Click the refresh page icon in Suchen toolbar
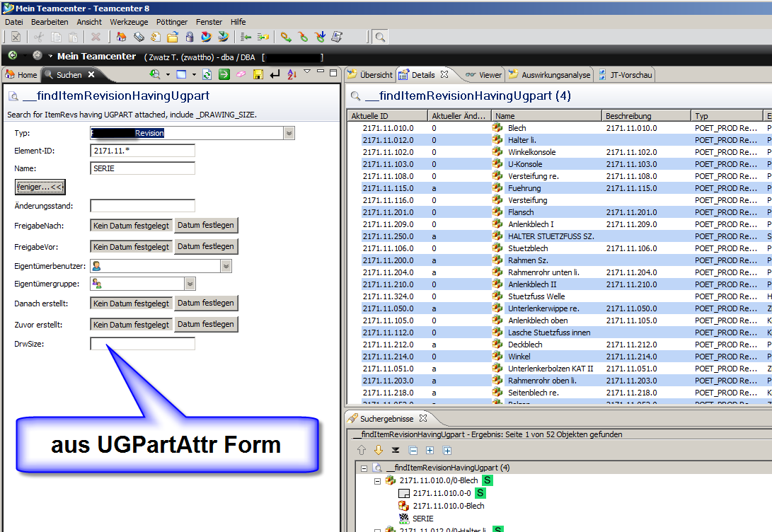772x532 pixels. click(207, 74)
